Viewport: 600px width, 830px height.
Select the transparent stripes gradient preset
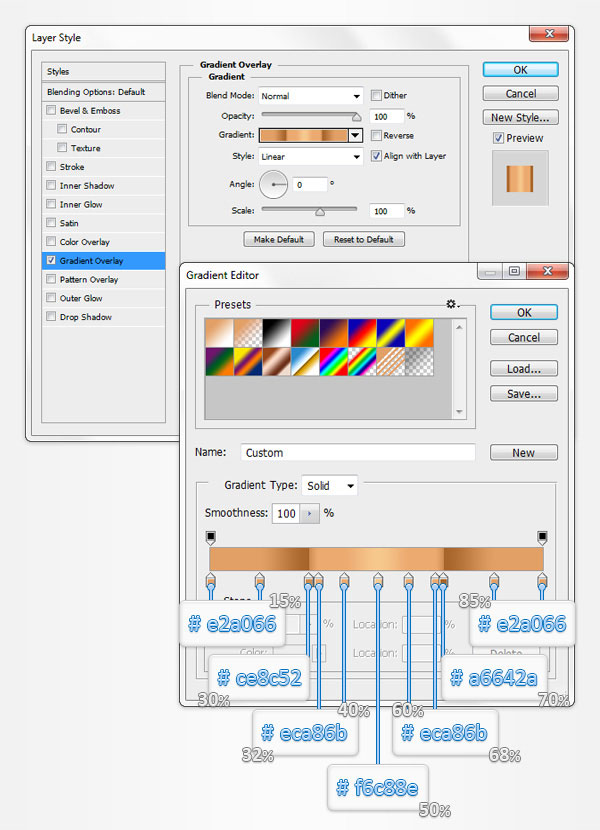(391, 362)
